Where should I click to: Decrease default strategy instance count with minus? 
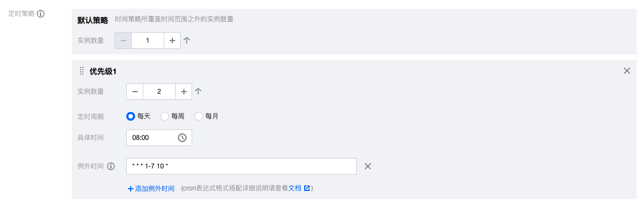click(x=123, y=41)
